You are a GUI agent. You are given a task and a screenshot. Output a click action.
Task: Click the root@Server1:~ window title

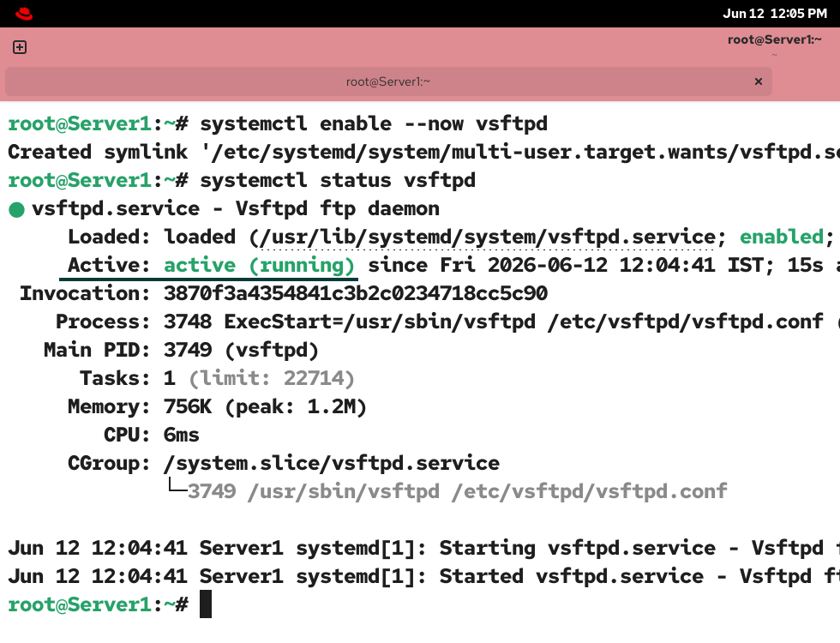click(x=774, y=39)
